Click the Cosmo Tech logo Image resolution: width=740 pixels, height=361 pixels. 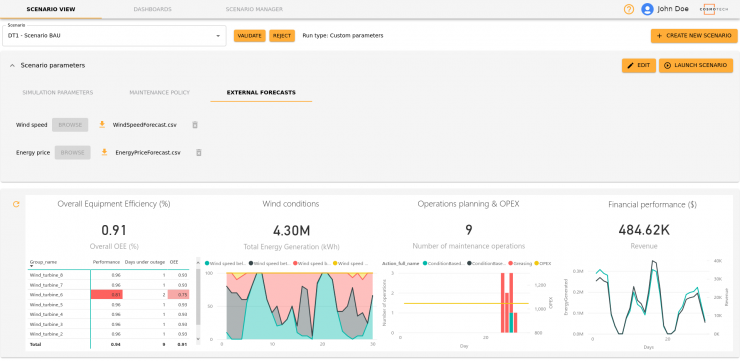pyautogui.click(x=714, y=9)
